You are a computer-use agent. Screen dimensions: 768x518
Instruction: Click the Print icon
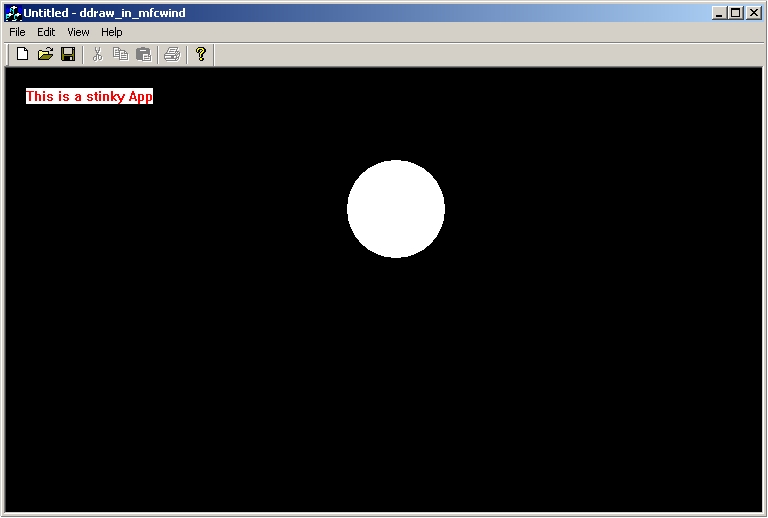[172, 54]
